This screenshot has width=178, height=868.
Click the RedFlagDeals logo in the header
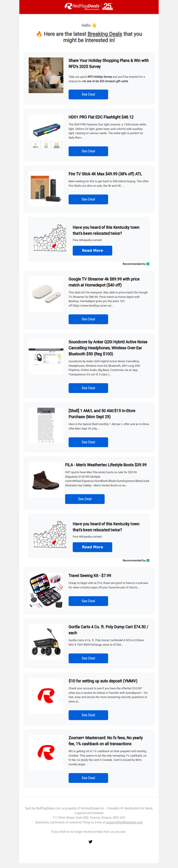pos(82,6)
